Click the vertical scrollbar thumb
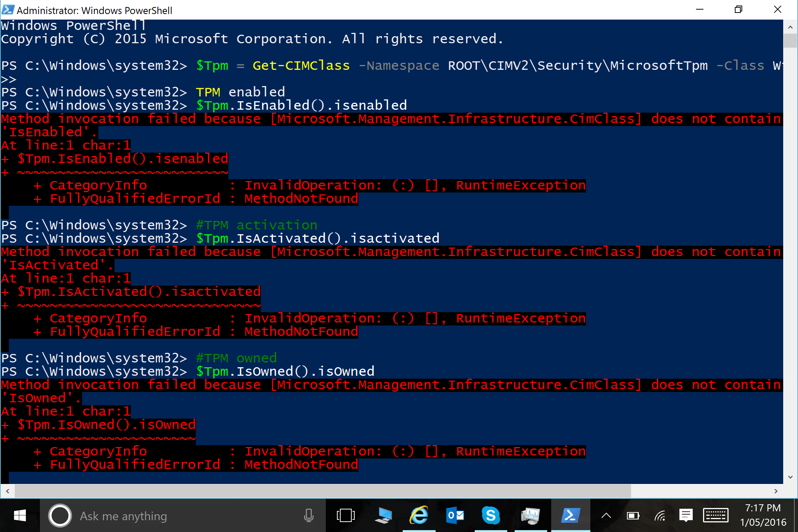 [x=790, y=41]
